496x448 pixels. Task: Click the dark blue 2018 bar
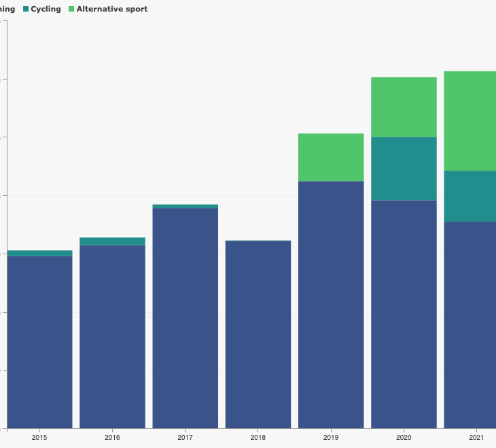point(258,334)
